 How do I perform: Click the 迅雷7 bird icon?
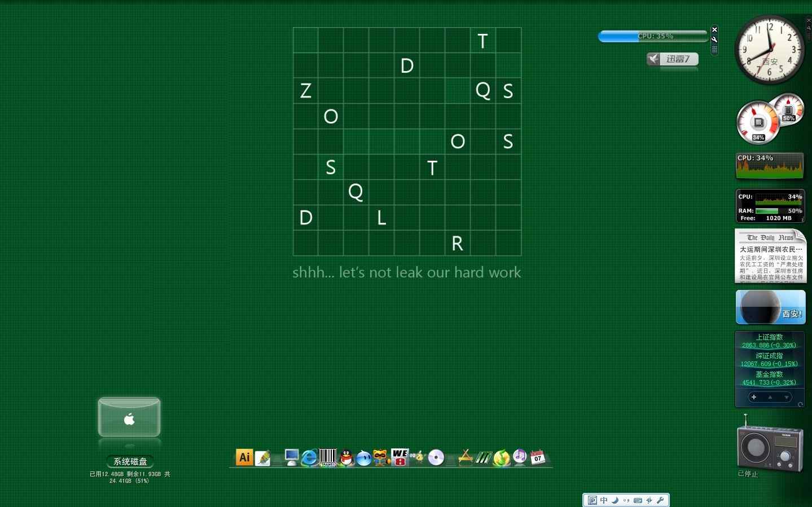[x=653, y=59]
